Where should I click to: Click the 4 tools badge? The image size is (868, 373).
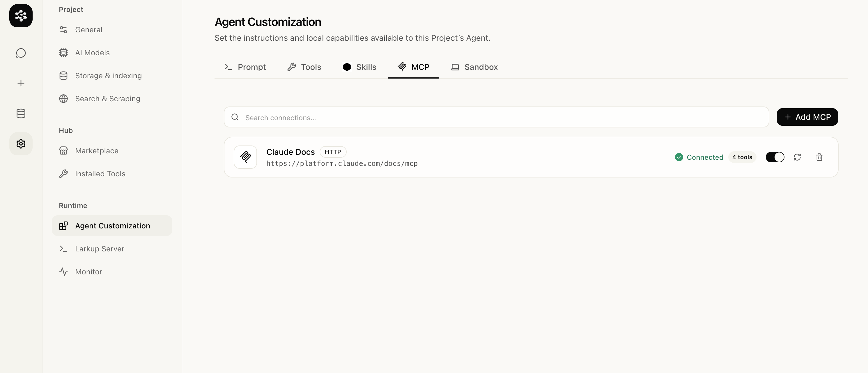coord(742,157)
